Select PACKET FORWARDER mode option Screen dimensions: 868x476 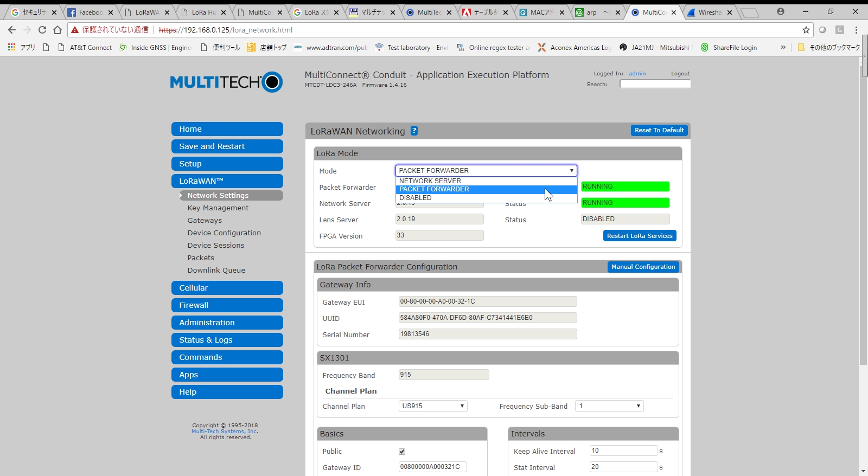[x=486, y=189]
